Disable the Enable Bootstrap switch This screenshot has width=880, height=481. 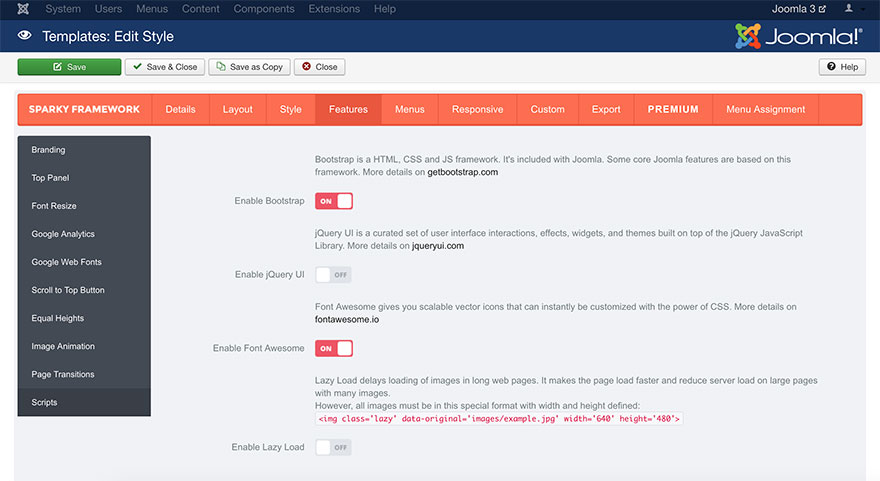334,201
